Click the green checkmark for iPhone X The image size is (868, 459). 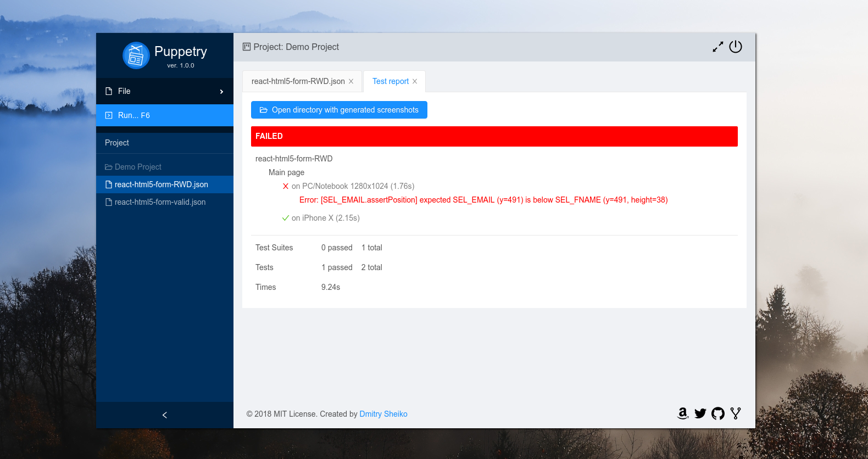(x=286, y=218)
